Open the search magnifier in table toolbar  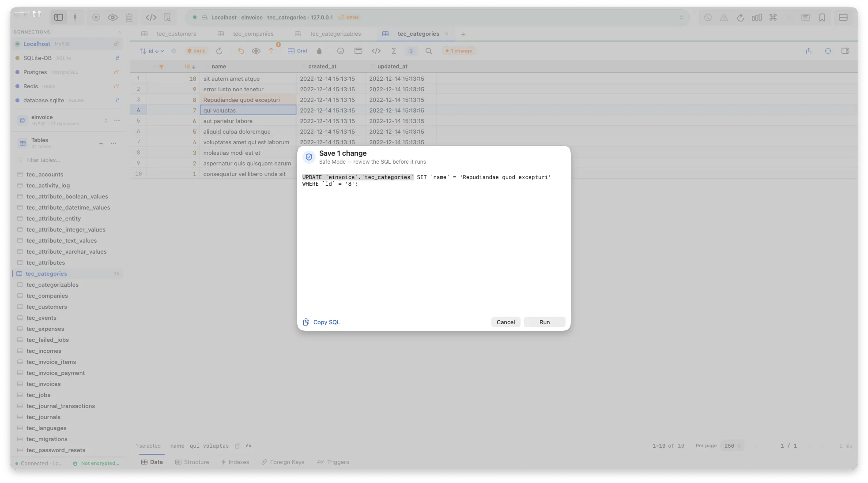(429, 51)
